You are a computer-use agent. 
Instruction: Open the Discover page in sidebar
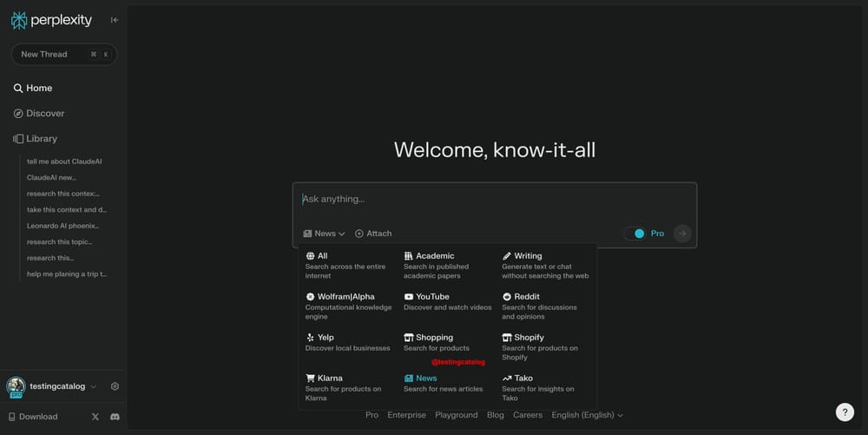click(45, 114)
